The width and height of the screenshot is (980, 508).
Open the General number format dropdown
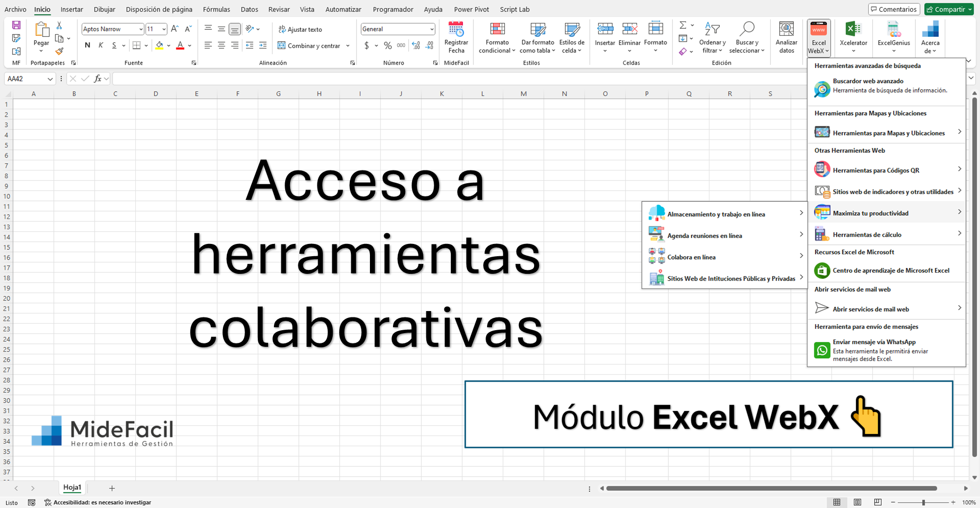click(432, 29)
